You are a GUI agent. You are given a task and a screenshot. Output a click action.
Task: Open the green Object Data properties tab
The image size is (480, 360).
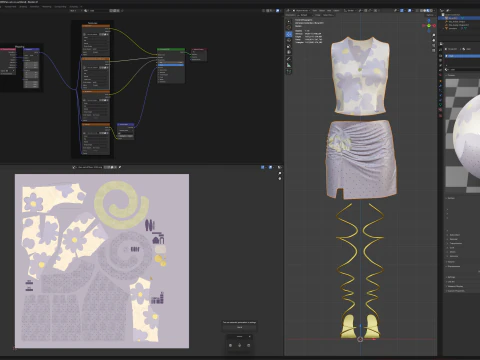pyautogui.click(x=441, y=105)
